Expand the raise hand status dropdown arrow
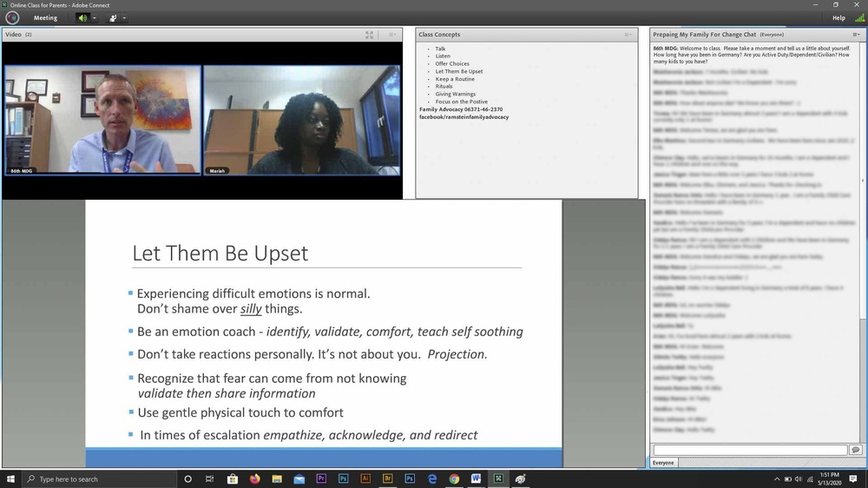Viewport: 868px width, 488px height. coord(124,17)
